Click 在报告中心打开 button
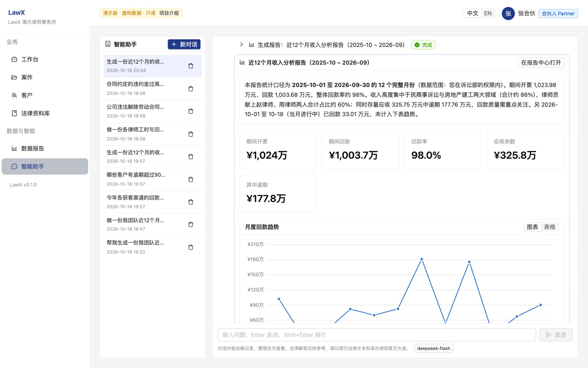588x368 pixels. pyautogui.click(x=541, y=63)
